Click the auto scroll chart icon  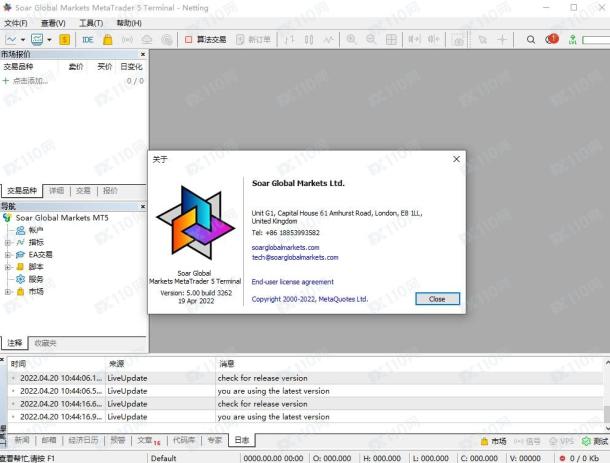(414, 40)
